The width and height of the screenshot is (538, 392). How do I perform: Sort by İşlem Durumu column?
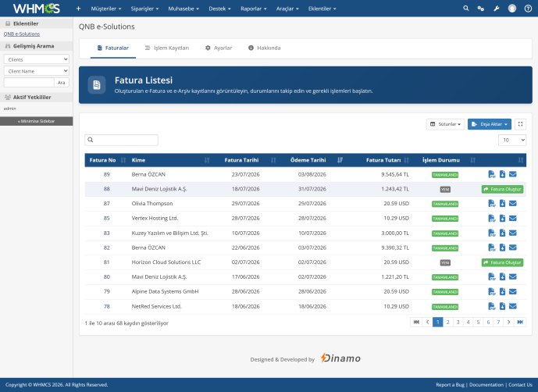click(446, 160)
